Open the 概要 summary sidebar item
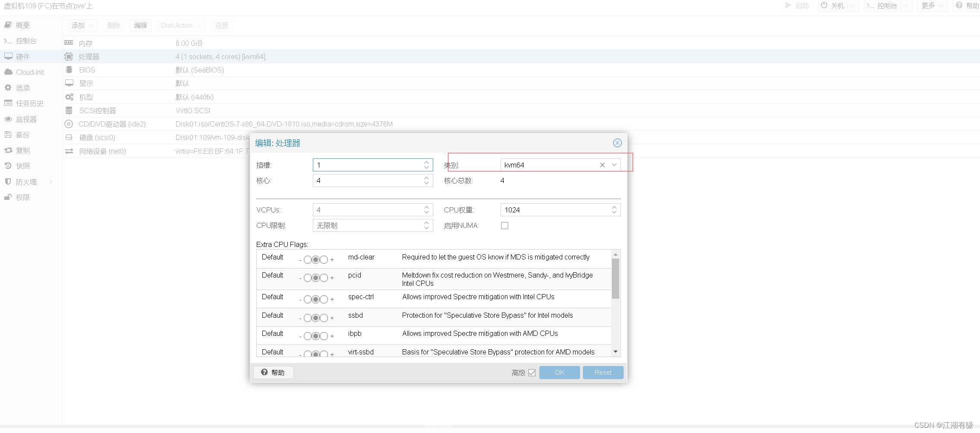980x433 pixels. coord(23,25)
